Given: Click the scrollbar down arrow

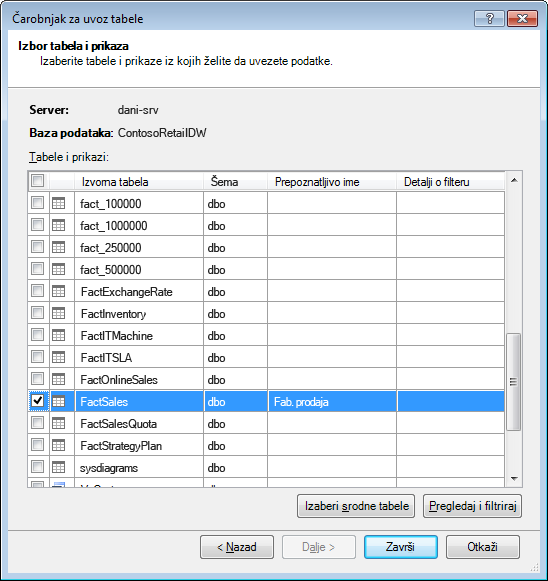Looking at the screenshot, I should click(x=514, y=478).
